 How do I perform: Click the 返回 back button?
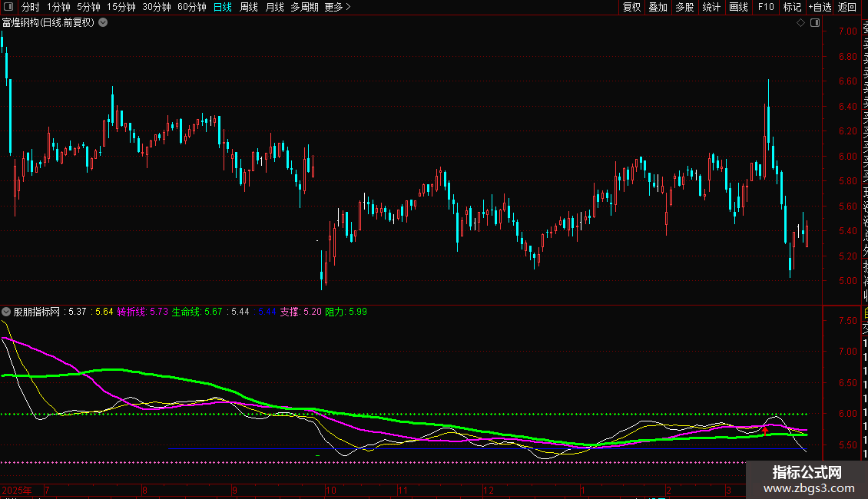pyautogui.click(x=847, y=7)
